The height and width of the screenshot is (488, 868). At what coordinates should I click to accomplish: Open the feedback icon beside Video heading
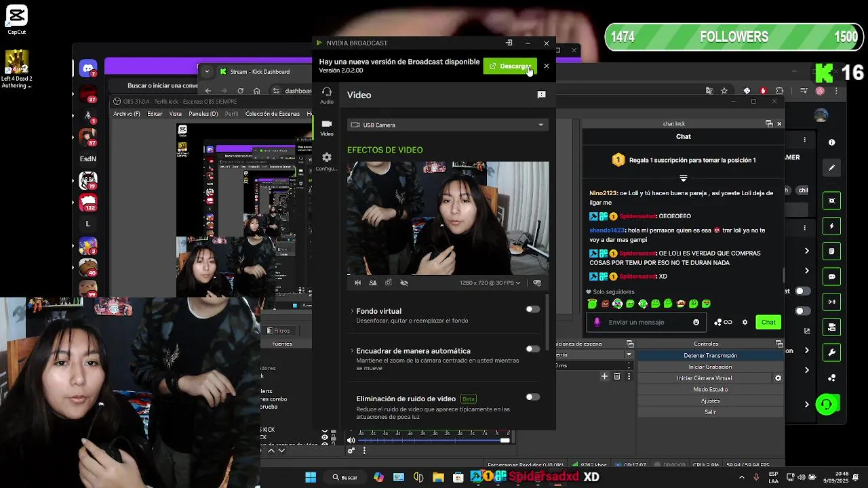click(x=541, y=95)
